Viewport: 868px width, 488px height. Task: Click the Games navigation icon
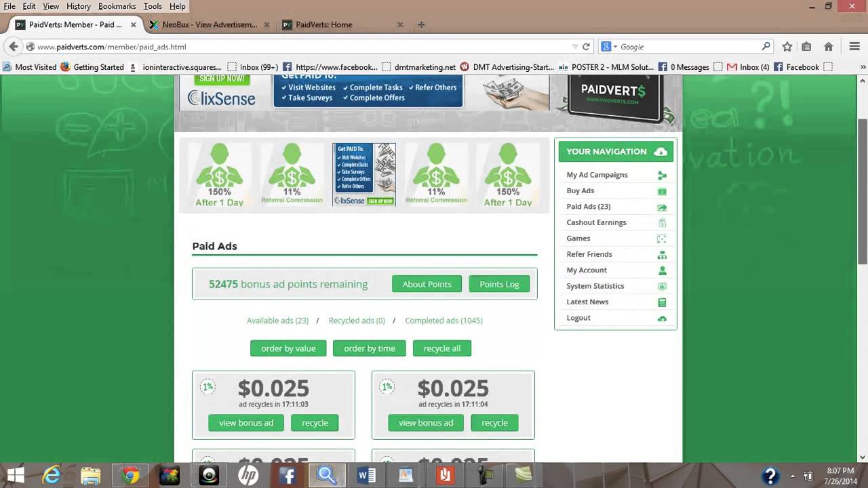662,239
